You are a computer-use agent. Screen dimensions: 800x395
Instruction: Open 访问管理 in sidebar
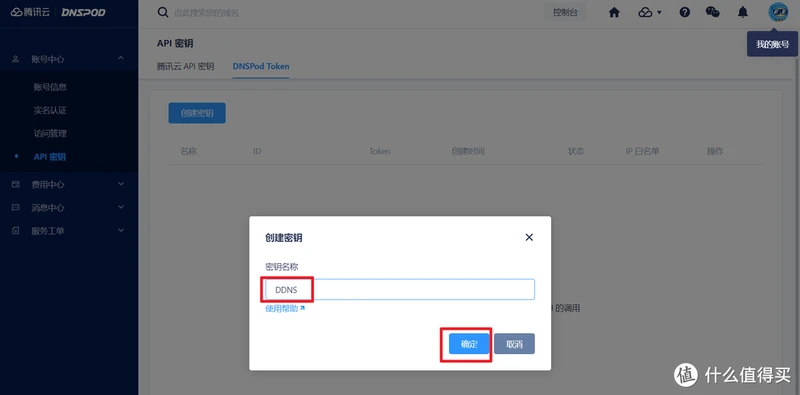(50, 134)
